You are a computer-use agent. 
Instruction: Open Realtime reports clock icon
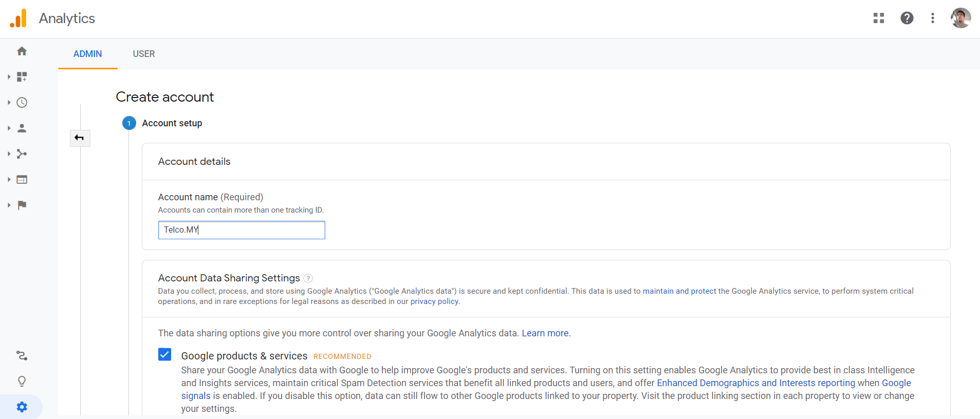pos(22,103)
